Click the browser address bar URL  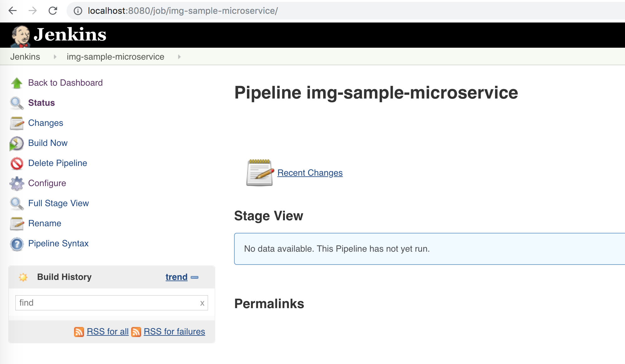(x=183, y=11)
